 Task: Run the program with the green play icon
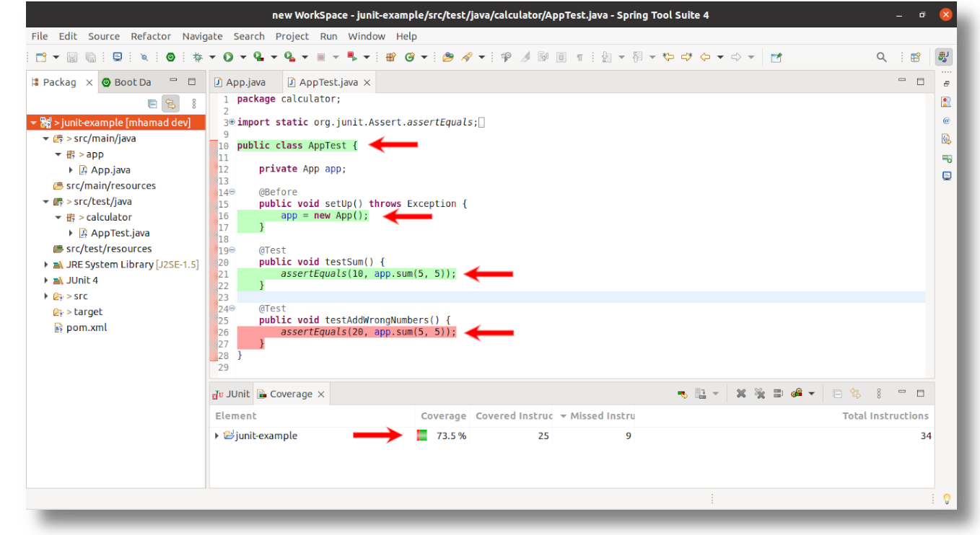228,57
